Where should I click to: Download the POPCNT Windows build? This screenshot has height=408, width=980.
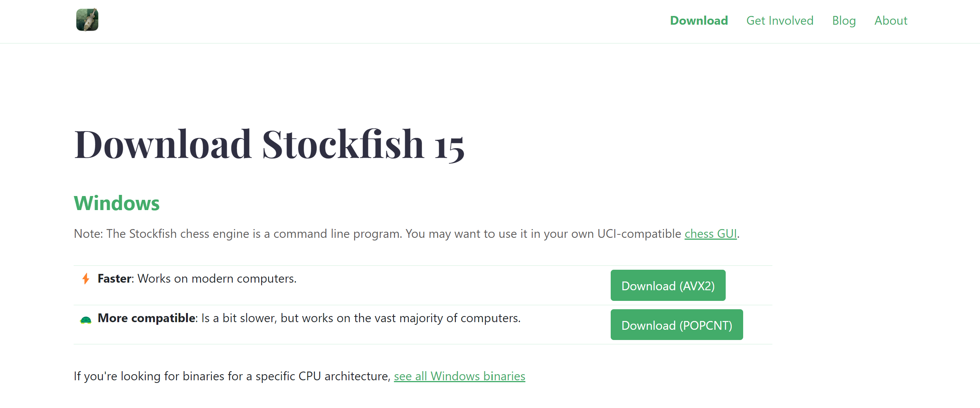tap(676, 325)
